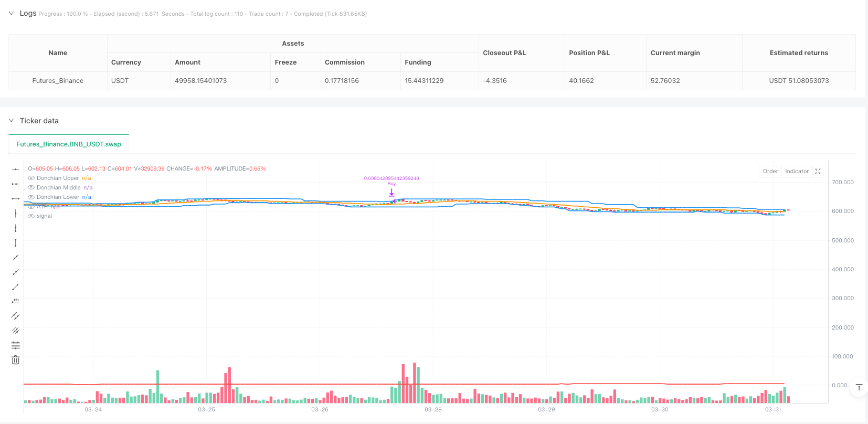The height and width of the screenshot is (424, 868).
Task: Select the horizontal segment drawing tool
Action: [16, 198]
